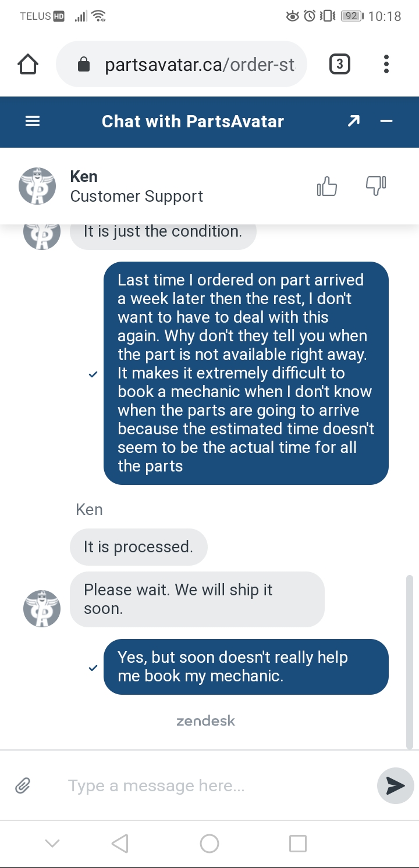Open recent apps square button

pyautogui.click(x=298, y=843)
